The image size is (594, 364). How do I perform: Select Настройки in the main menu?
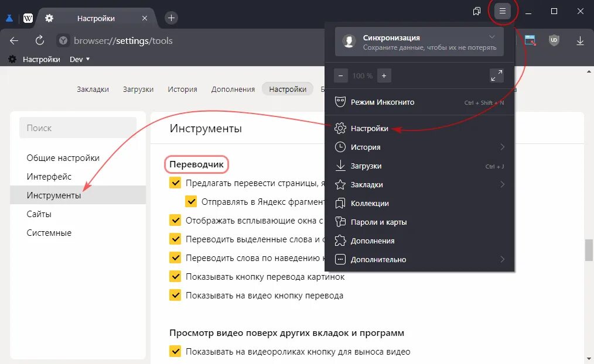(x=419, y=128)
